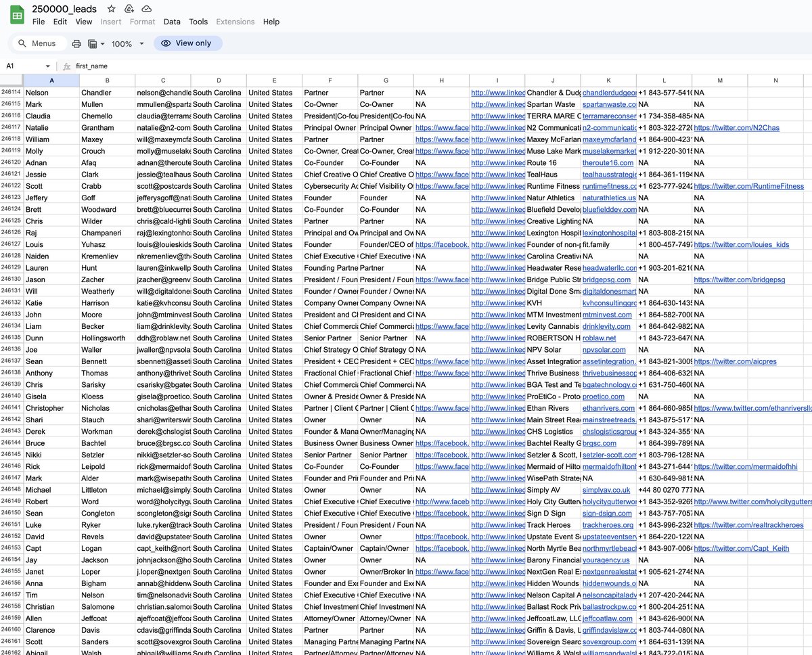Expand the A1 name box dropdown
Viewport: 812px width, 655px height.
coord(48,66)
